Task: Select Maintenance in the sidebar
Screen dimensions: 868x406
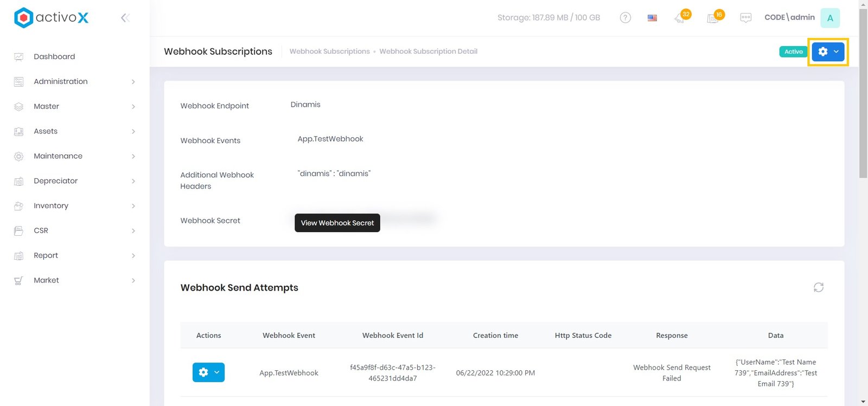Action: 58,156
